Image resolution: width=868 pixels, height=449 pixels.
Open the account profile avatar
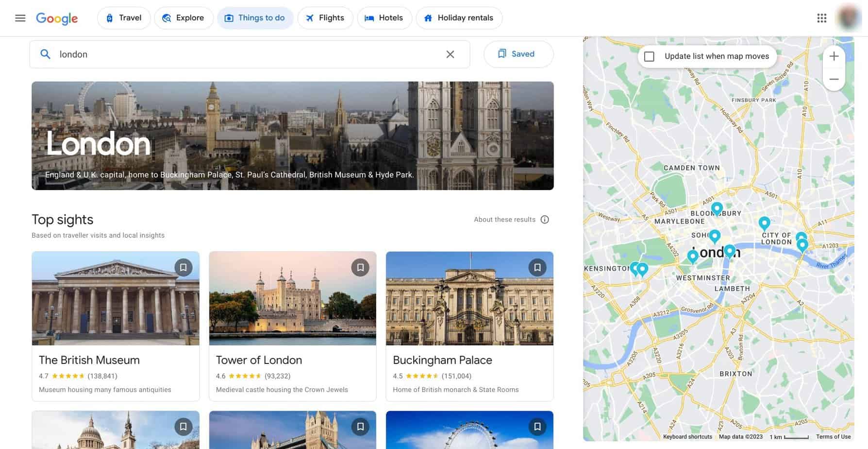tap(849, 18)
